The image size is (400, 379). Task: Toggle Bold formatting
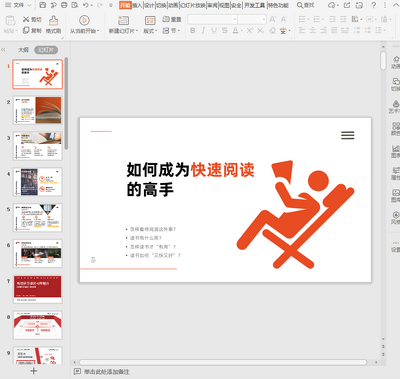[x=193, y=31]
